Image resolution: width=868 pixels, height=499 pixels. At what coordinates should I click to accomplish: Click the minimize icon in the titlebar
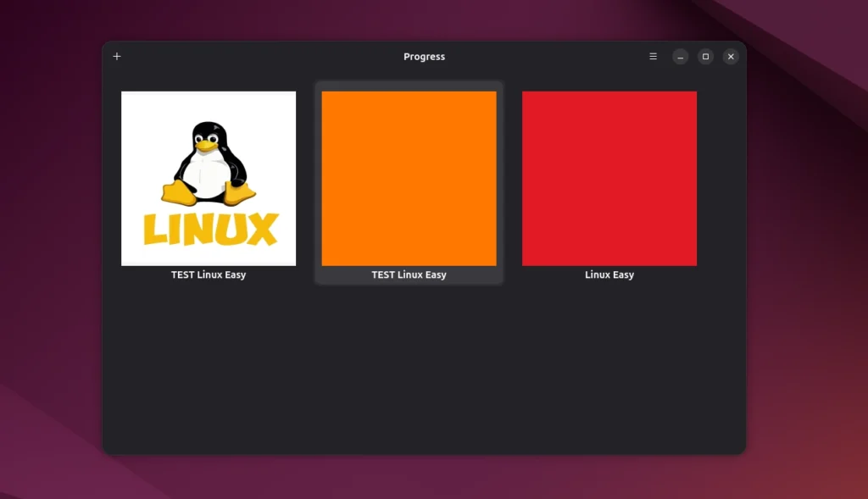point(680,56)
